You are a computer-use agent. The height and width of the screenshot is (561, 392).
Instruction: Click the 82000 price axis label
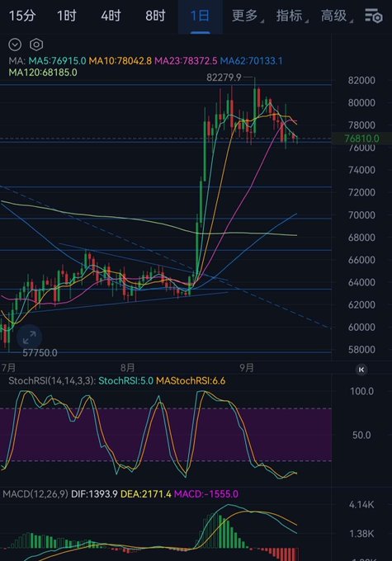coord(361,80)
